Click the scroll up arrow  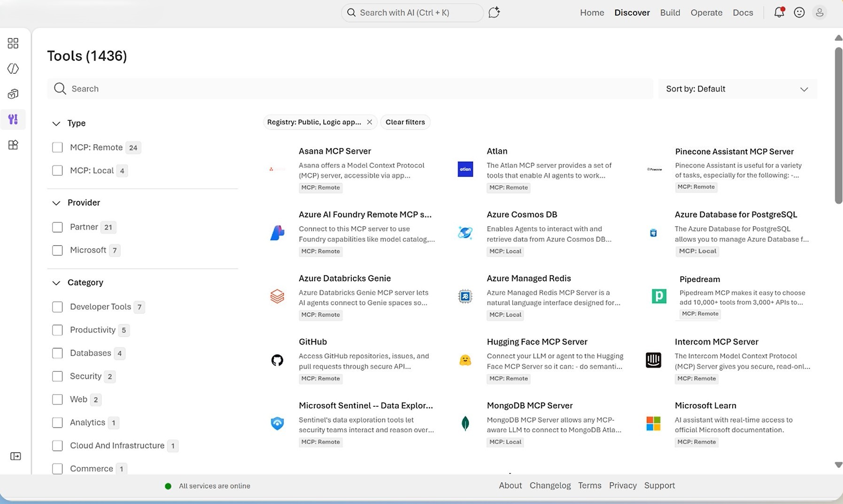[838, 38]
